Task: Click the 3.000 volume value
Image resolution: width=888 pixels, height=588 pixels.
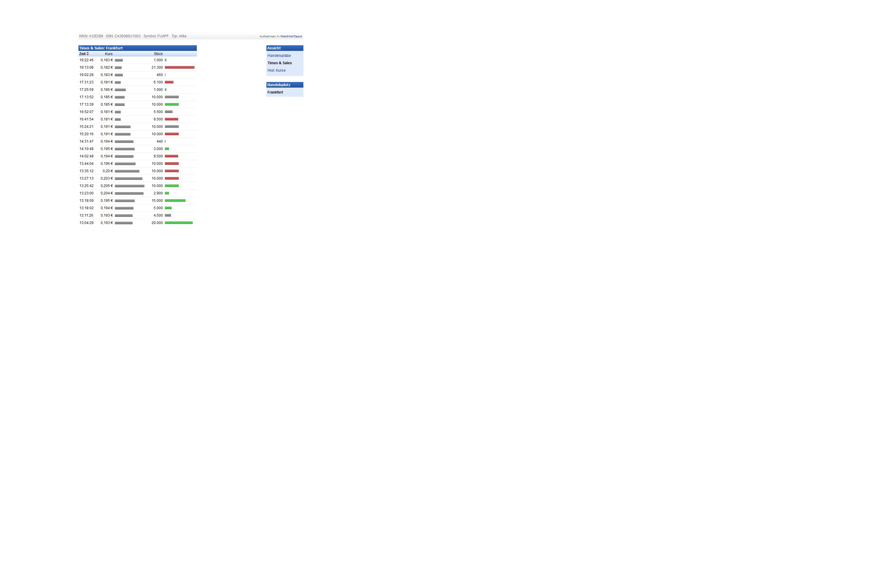Action: 158,149
